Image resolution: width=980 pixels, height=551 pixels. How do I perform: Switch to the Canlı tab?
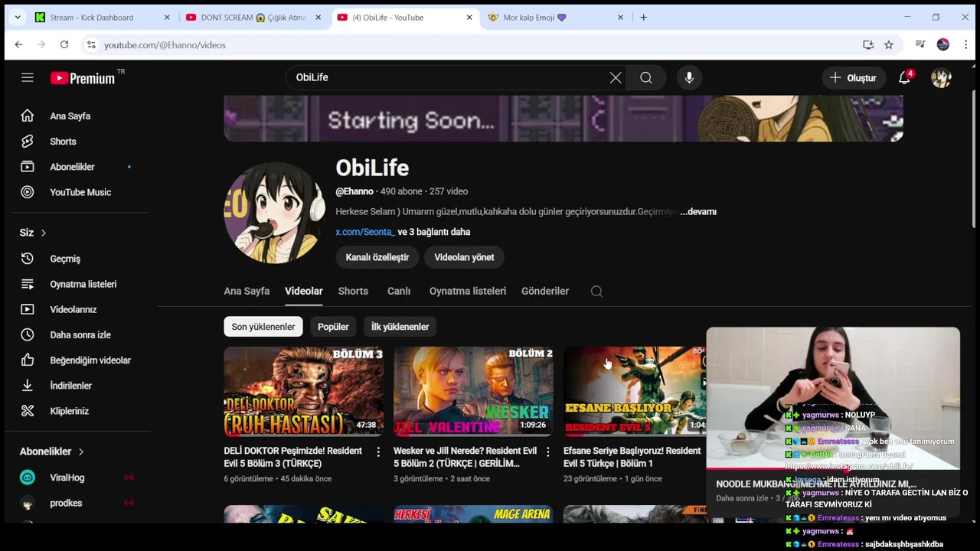pos(399,291)
